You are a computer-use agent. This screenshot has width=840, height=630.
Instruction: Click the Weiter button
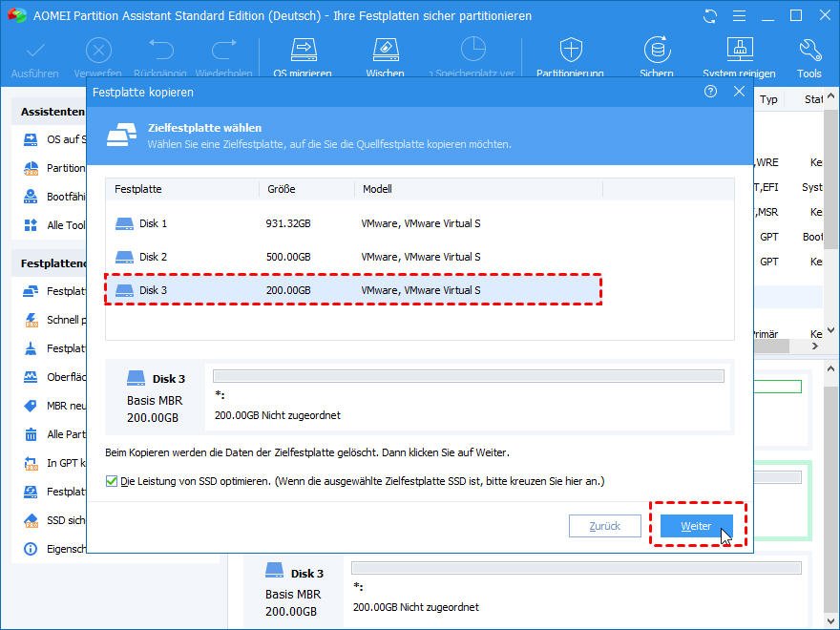pyautogui.click(x=696, y=526)
